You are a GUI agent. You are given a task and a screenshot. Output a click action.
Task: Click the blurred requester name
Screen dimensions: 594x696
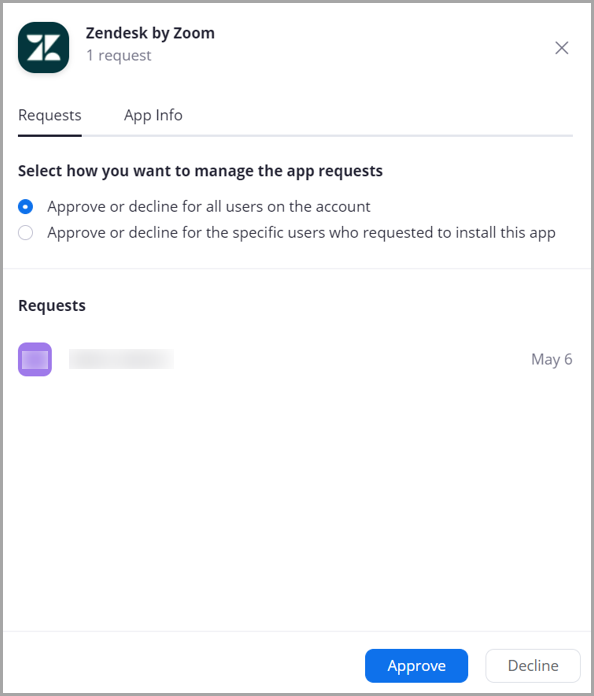click(121, 359)
